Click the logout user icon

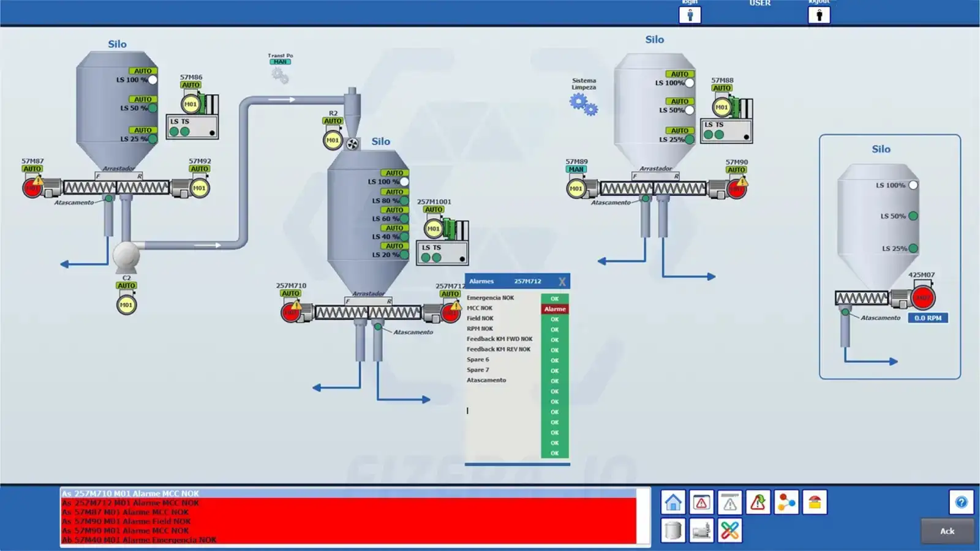[x=819, y=15]
